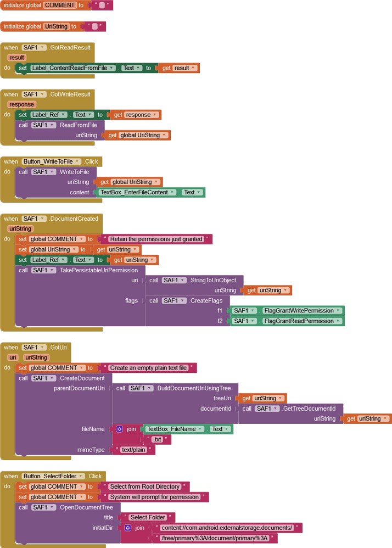Image resolution: width=392 pixels, height=548 pixels.
Task: Select the uri parameter of GotUri
Action: click(13, 357)
